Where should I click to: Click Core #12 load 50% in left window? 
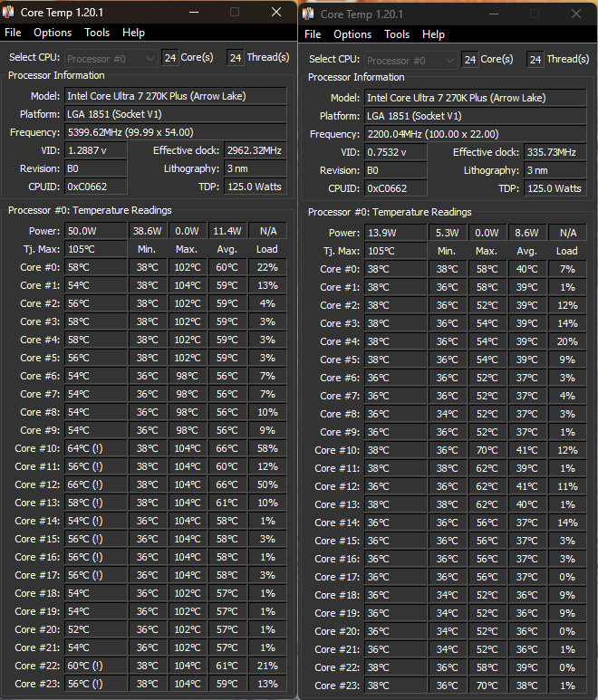tap(267, 484)
